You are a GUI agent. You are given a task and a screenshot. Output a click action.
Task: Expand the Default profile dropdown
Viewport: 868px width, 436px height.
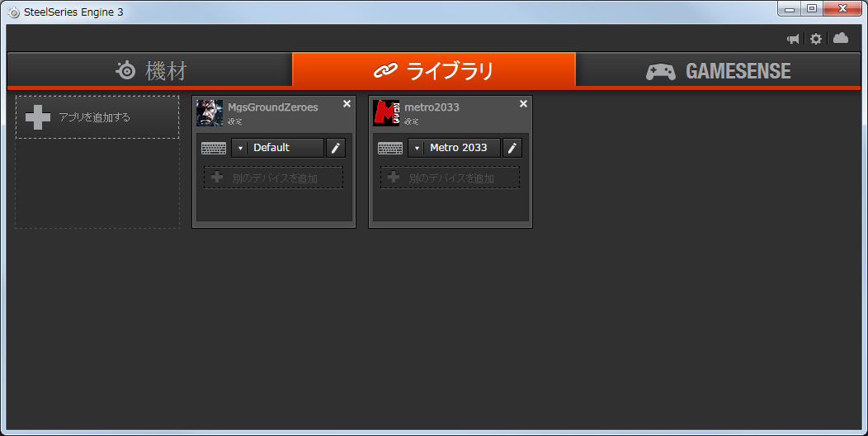click(x=277, y=148)
